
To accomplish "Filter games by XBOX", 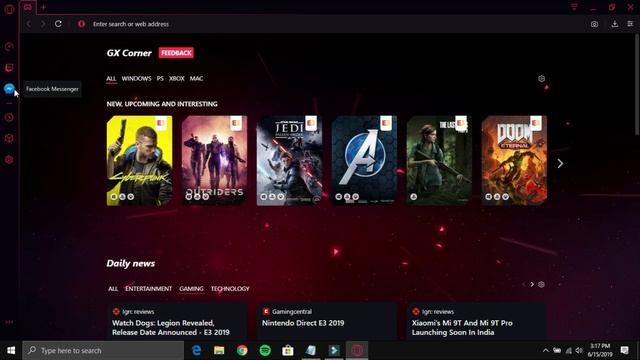I will point(177,78).
